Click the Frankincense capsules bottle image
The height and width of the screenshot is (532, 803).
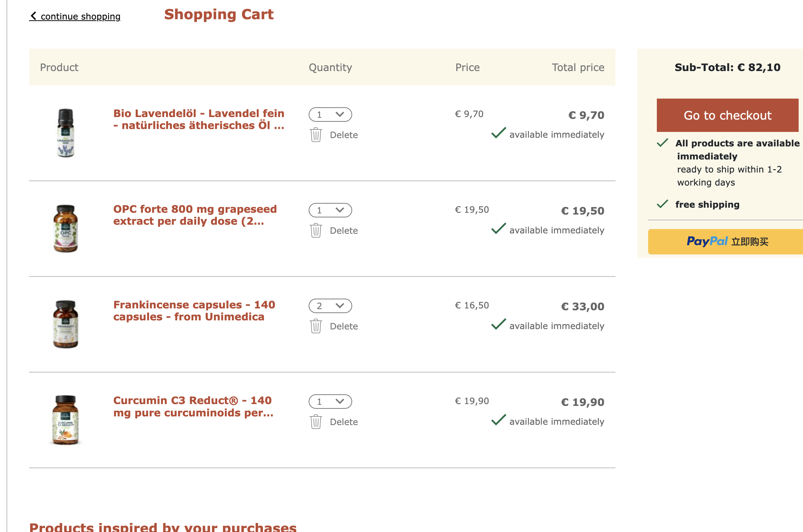66,324
